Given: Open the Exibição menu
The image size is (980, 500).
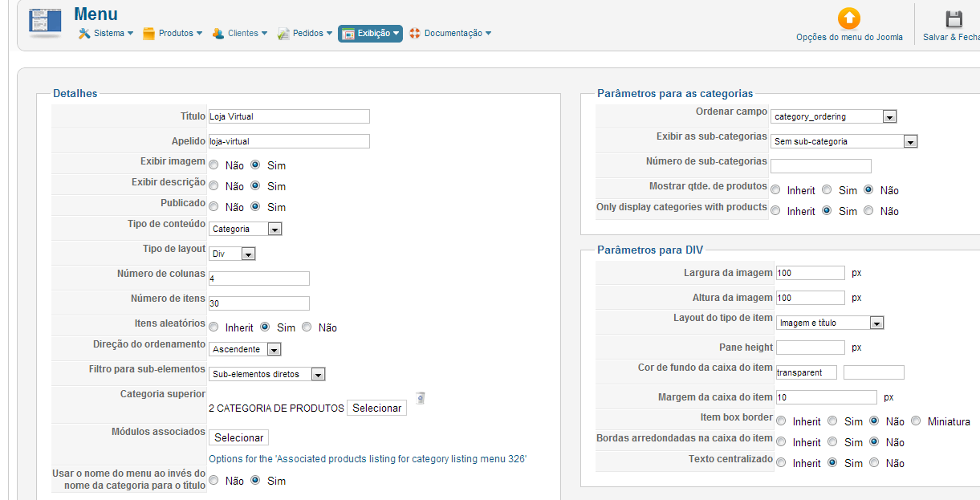Looking at the screenshot, I should (x=370, y=34).
